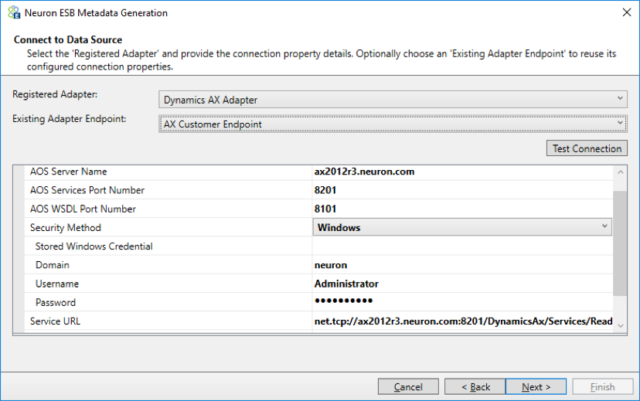Click the property grid scroll down arrow
This screenshot has width=640, height=401.
(620, 326)
